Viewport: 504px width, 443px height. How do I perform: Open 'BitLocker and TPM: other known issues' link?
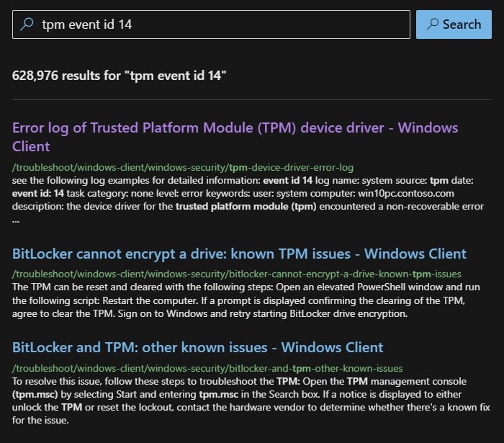pos(198,347)
